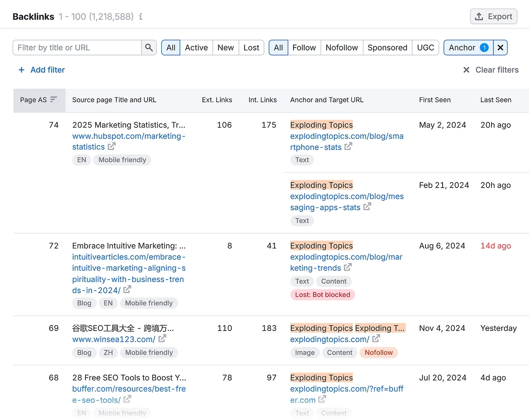
Task: Open winsea123.com external link icon
Action: click(x=162, y=338)
